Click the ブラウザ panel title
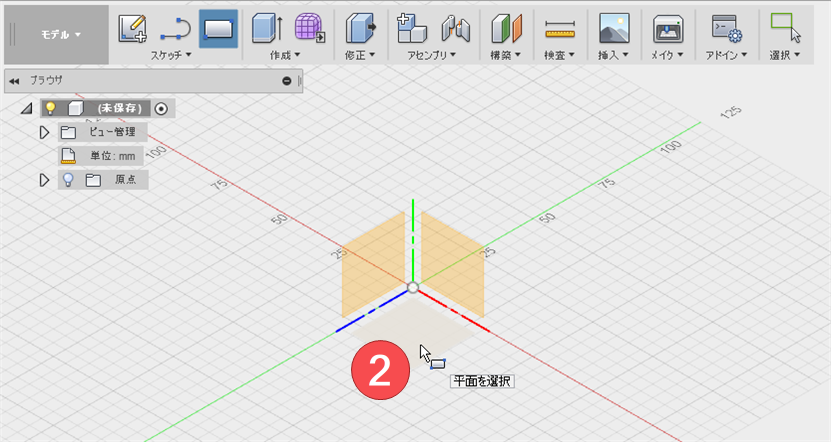This screenshot has width=832, height=443. coord(46,81)
